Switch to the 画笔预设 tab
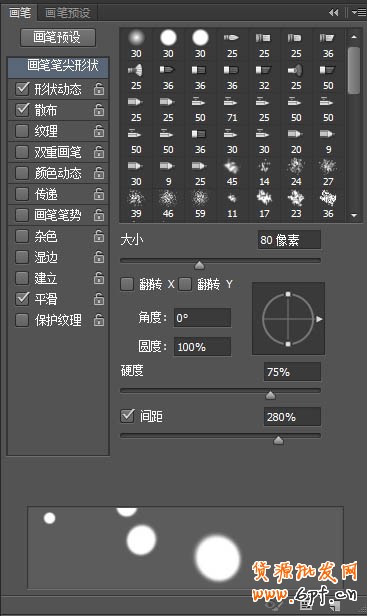 click(68, 13)
